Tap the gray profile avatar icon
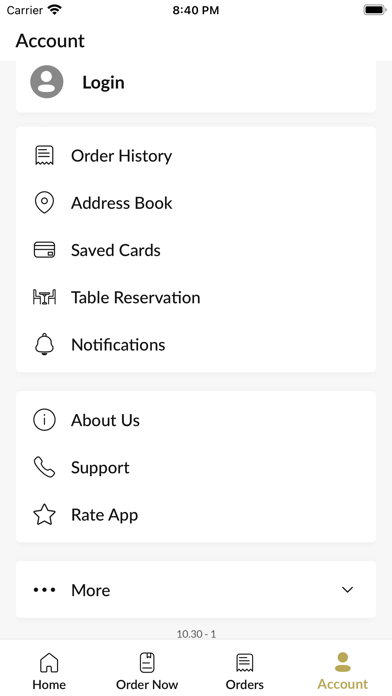392x696 pixels. point(47,82)
